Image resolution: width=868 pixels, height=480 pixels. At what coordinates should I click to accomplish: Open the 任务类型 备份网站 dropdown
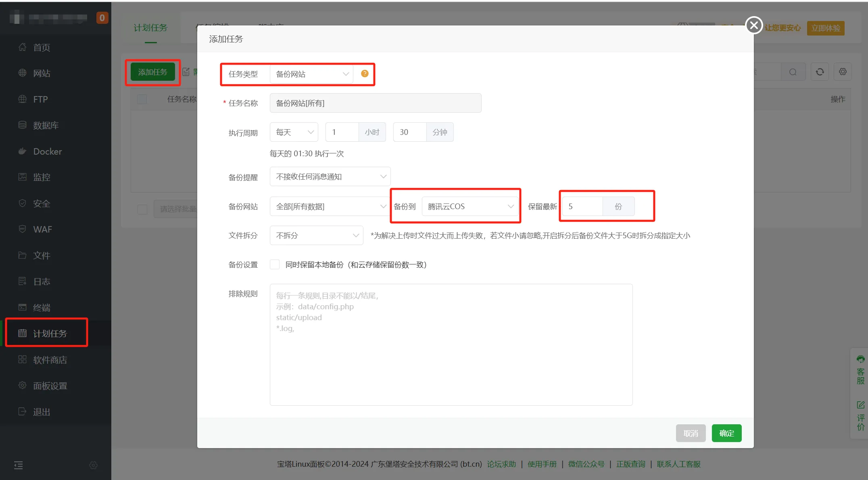pyautogui.click(x=311, y=74)
